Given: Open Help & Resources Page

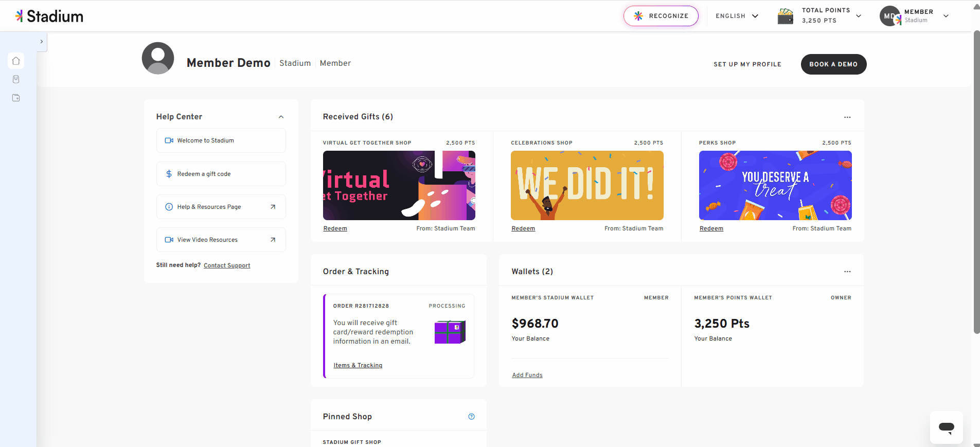Looking at the screenshot, I should [221, 207].
